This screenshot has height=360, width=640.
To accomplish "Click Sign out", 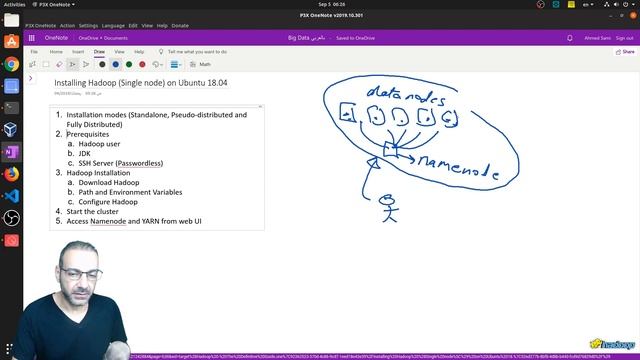I will (x=624, y=38).
